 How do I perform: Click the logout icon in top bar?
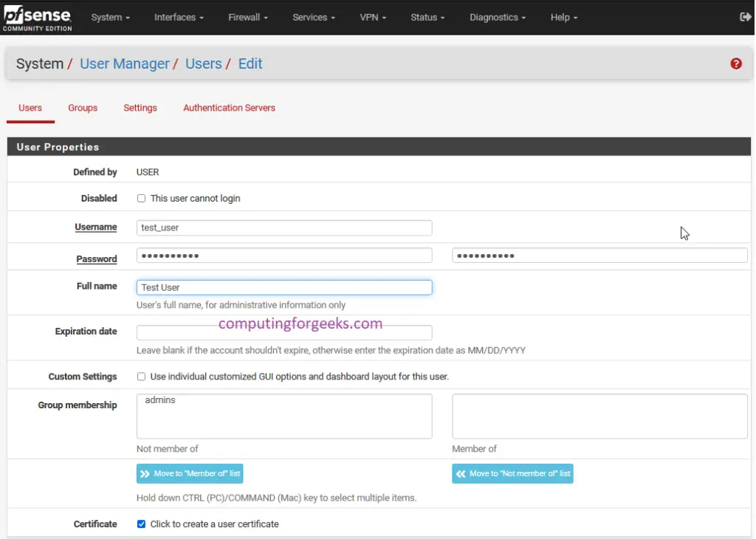tap(745, 18)
